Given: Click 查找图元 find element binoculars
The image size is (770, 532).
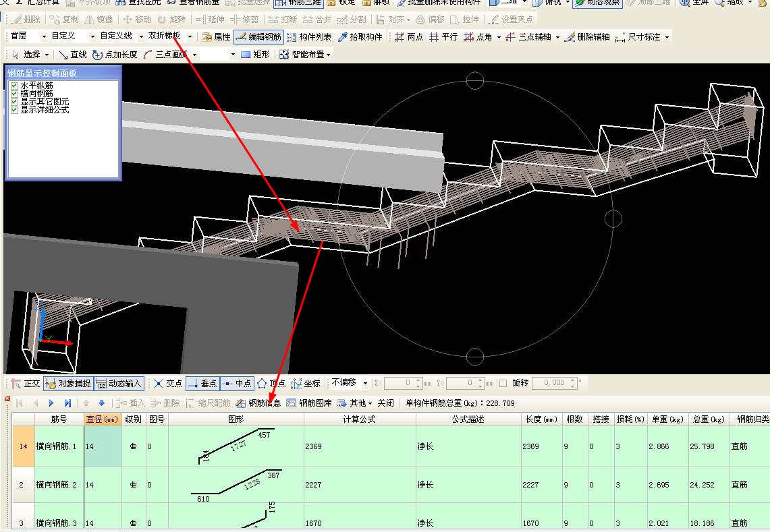Looking at the screenshot, I should 120,3.
